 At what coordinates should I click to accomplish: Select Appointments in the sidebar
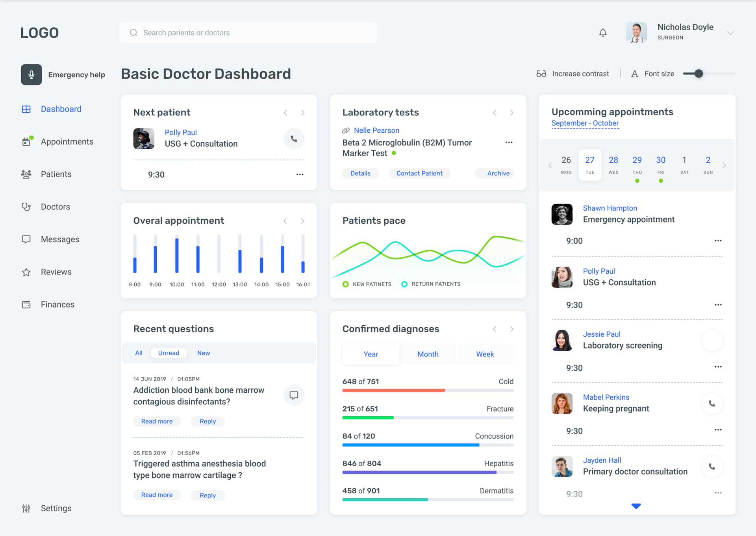[67, 141]
